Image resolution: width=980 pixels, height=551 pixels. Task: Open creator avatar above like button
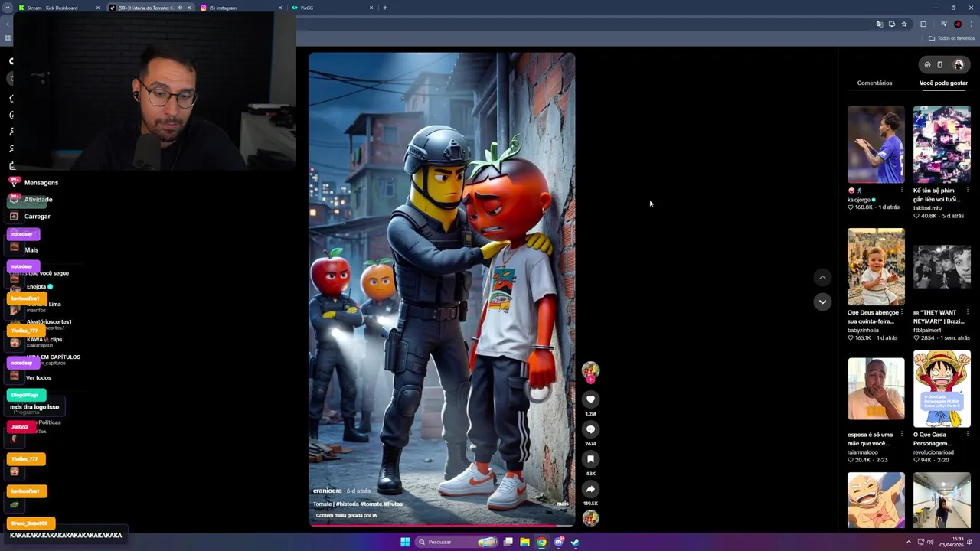(590, 371)
